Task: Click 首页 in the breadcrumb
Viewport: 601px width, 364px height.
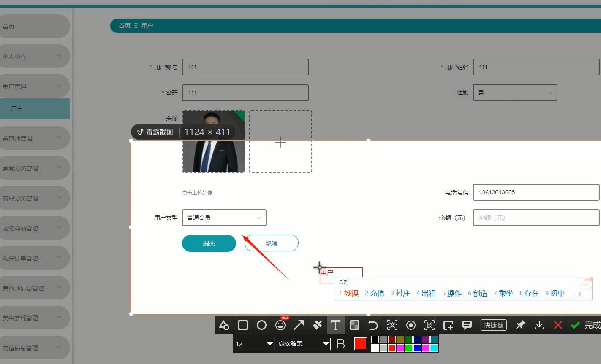Action: tap(125, 26)
